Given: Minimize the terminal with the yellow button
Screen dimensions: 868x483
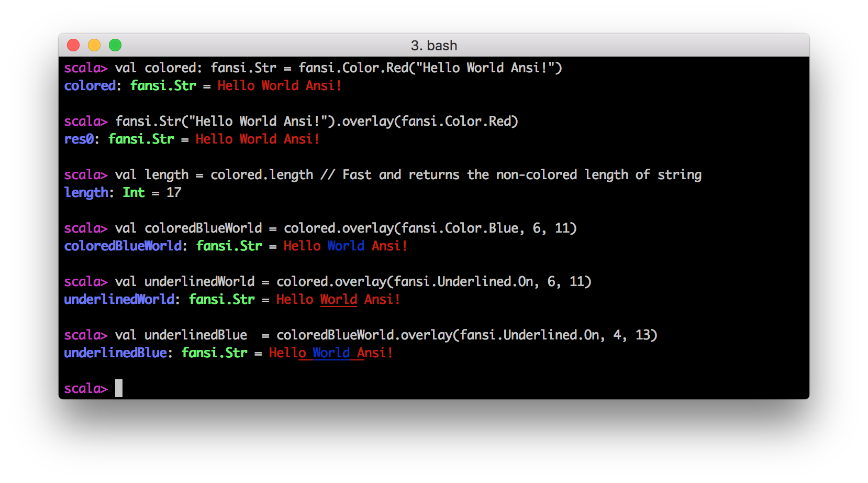Looking at the screenshot, I should [94, 46].
